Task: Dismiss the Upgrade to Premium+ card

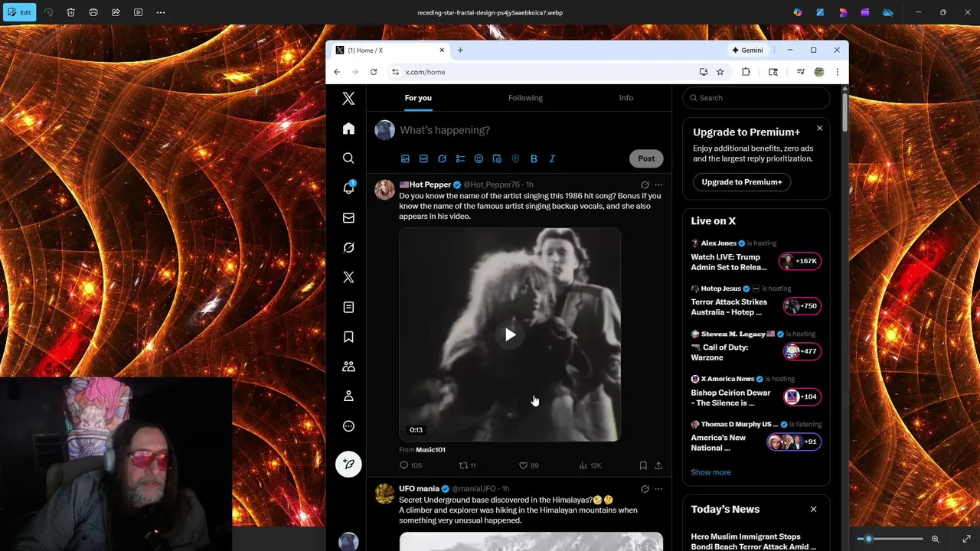Action: [x=819, y=128]
